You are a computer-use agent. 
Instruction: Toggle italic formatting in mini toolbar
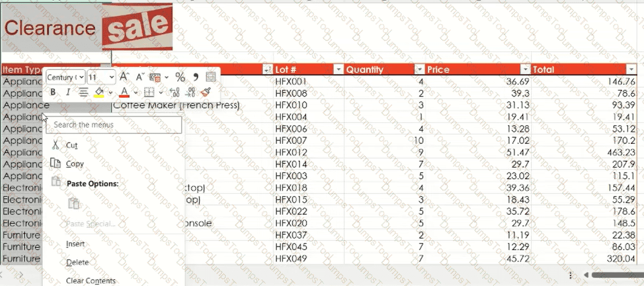[68, 92]
